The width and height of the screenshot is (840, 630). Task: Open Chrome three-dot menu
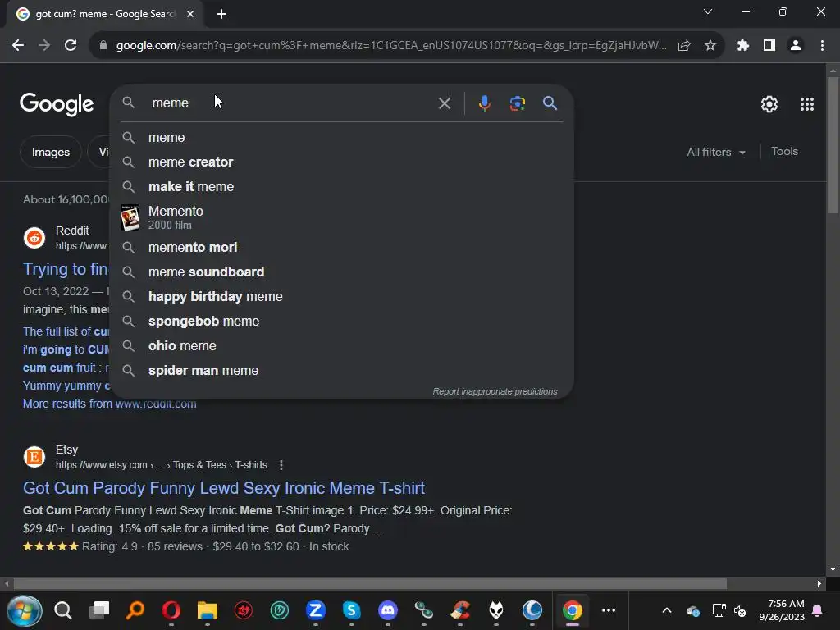coord(822,46)
